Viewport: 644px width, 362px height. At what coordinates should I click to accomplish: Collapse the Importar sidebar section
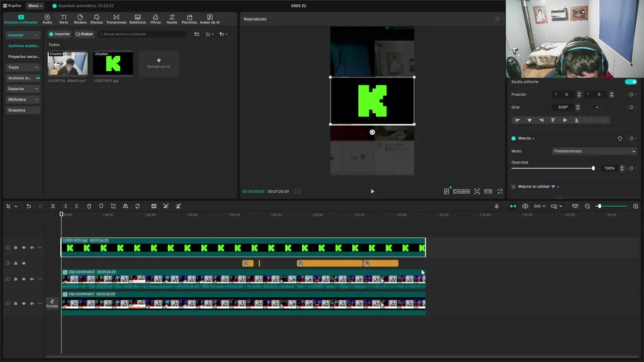(23, 35)
